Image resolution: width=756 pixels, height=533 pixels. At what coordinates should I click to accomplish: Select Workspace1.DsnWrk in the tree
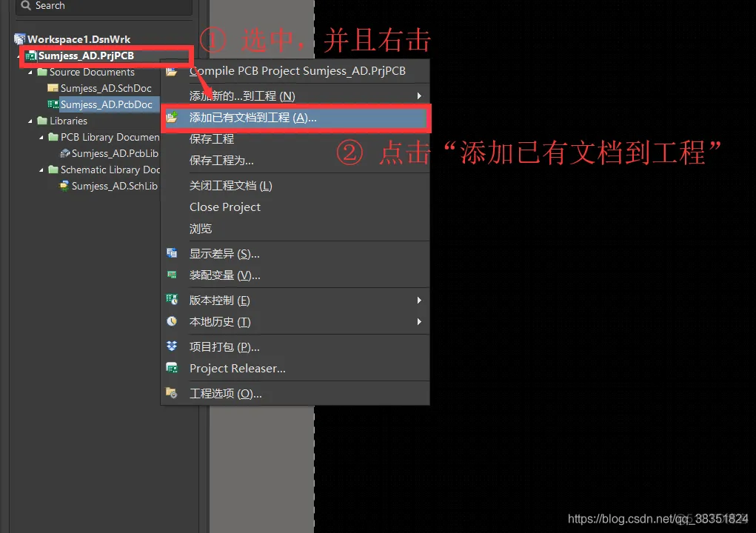point(79,39)
